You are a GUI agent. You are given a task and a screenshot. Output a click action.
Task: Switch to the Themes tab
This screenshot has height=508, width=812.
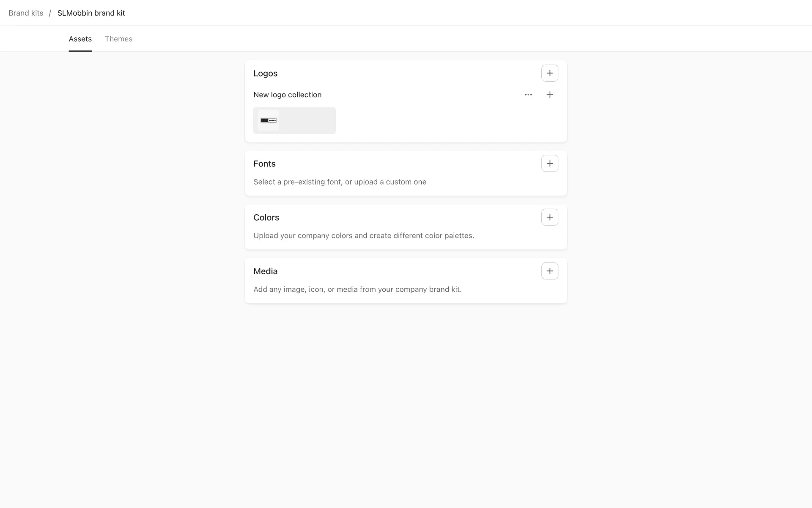pyautogui.click(x=118, y=39)
